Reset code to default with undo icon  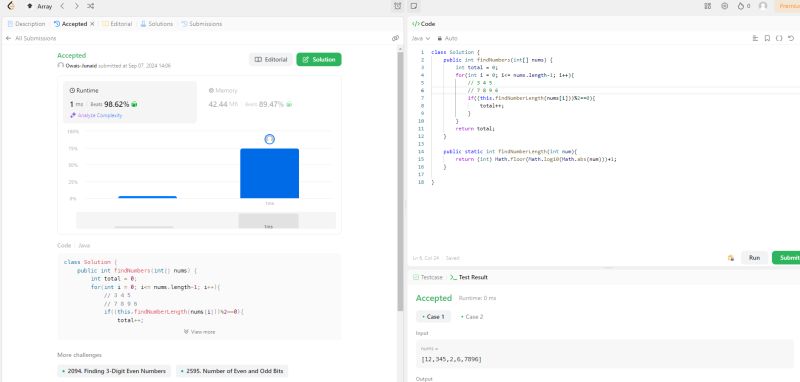791,38
